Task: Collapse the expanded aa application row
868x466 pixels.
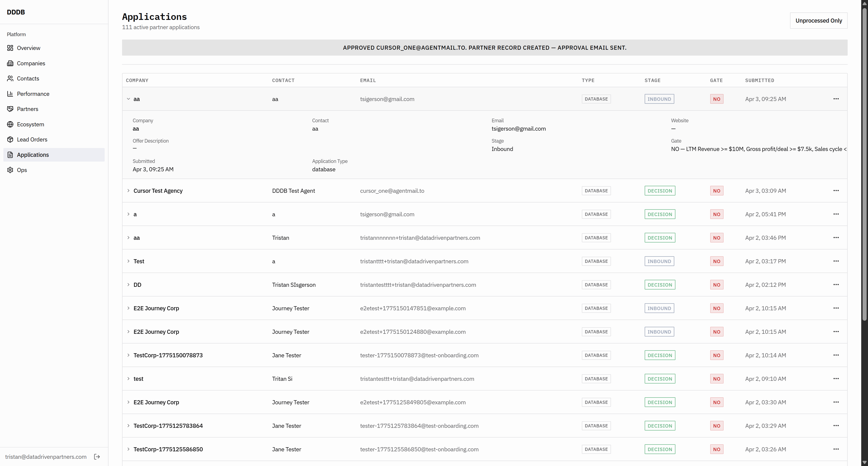Action: click(128, 99)
